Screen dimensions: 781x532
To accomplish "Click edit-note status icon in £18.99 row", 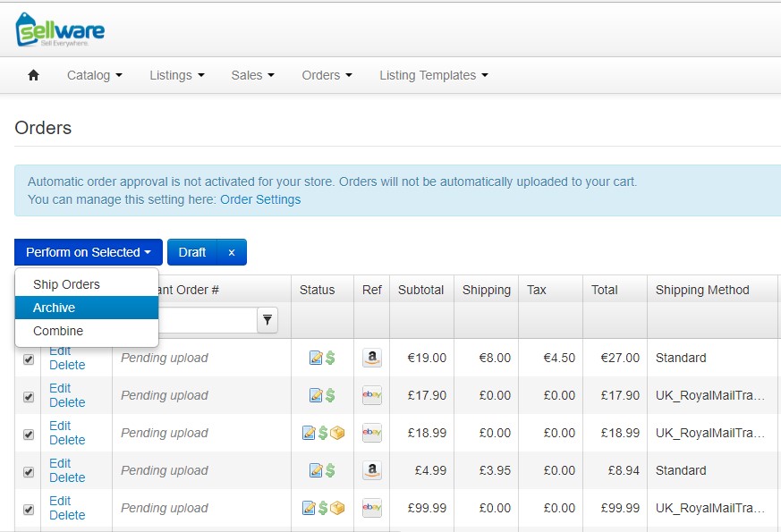I will click(x=309, y=433).
